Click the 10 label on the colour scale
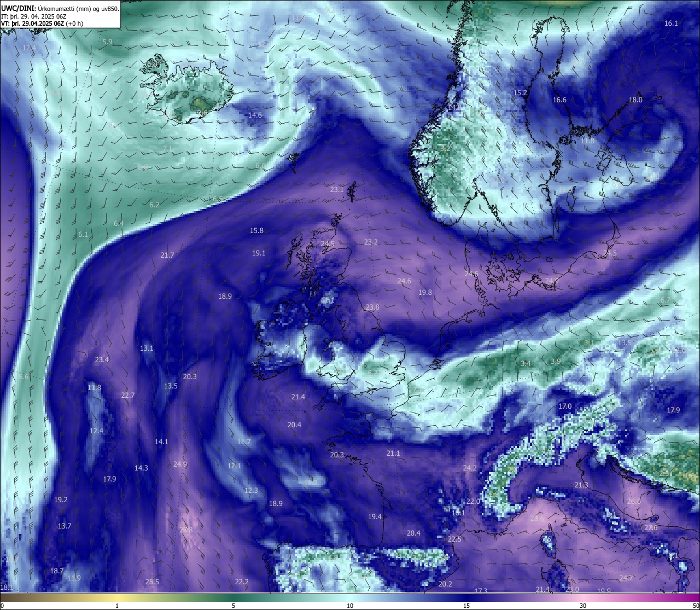700x610 pixels. [350, 606]
